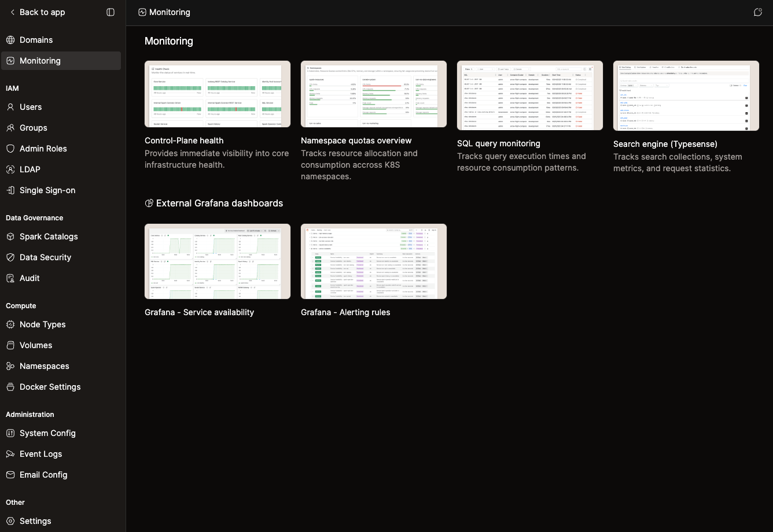Viewport: 773px width, 532px height.
Task: Open the LDAP settings
Action: click(x=61, y=169)
